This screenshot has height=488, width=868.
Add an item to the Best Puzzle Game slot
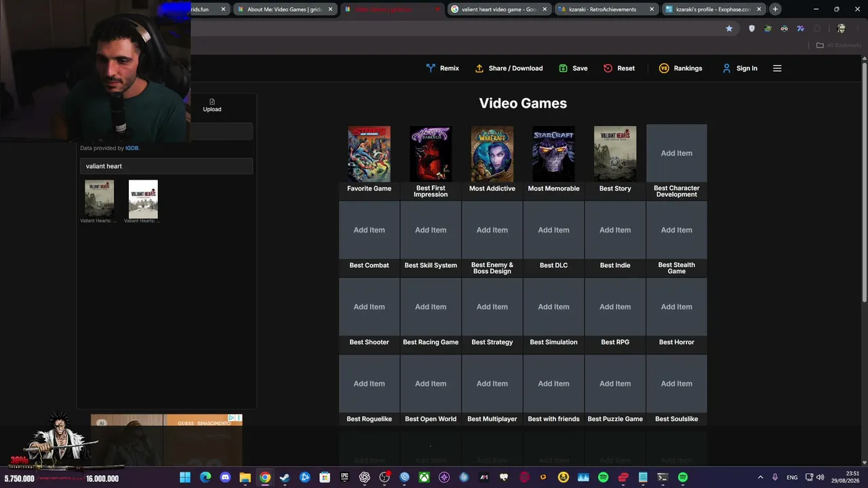click(615, 384)
